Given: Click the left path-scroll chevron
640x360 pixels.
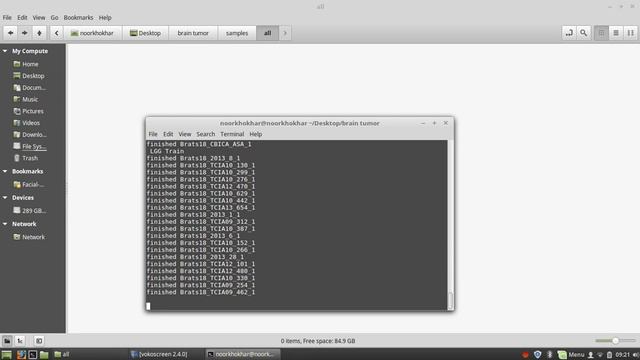Looking at the screenshot, I should [57, 33].
